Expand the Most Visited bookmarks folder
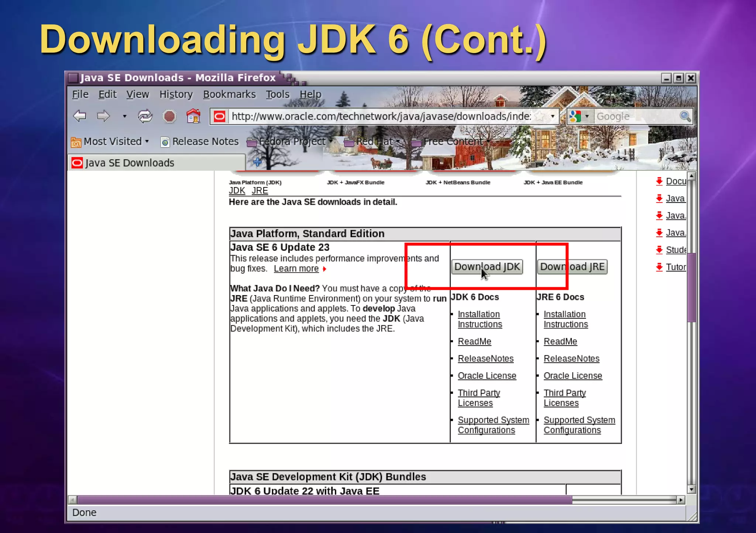 [x=110, y=142]
